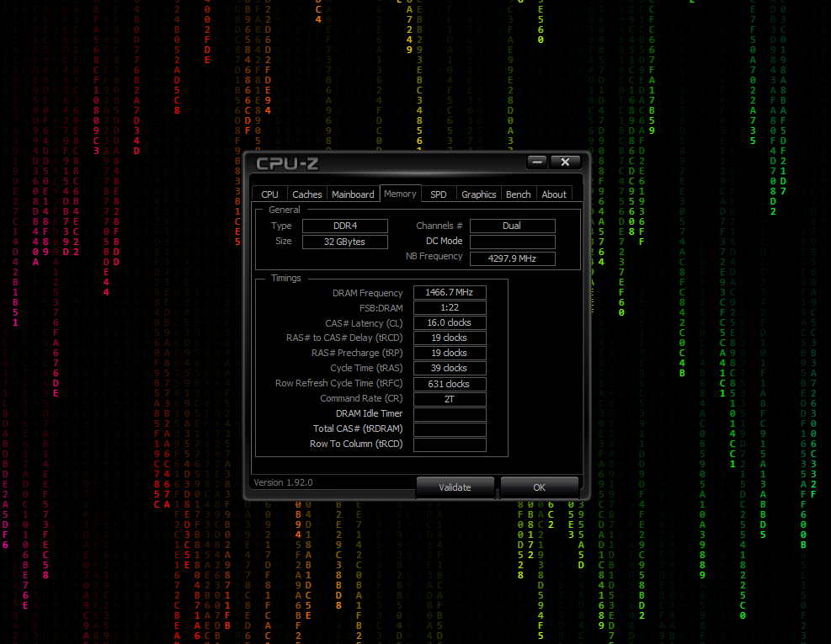Image resolution: width=831 pixels, height=644 pixels.
Task: Click the Memory tab
Action: [400, 194]
